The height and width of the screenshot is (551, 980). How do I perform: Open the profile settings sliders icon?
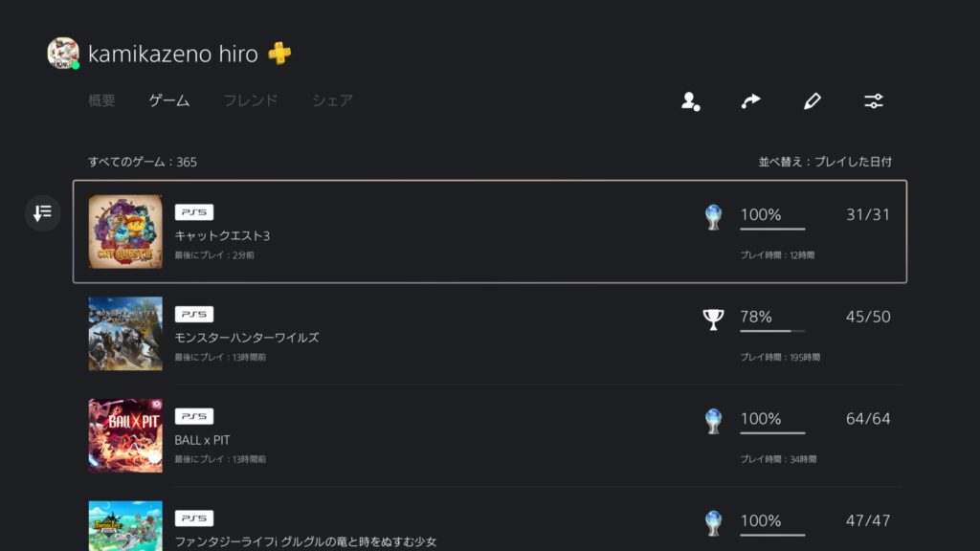click(x=872, y=100)
